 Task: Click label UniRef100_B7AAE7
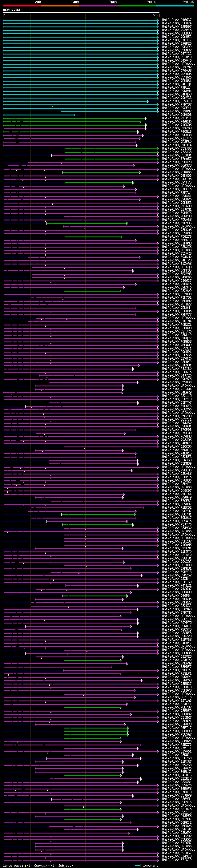tap(177, 159)
